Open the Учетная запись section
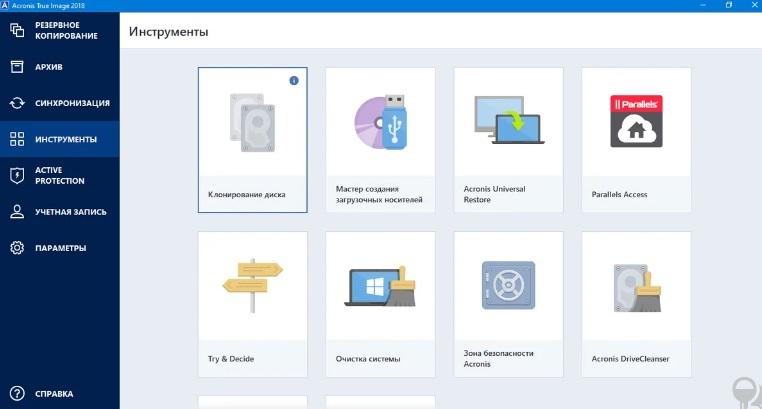 (60, 212)
